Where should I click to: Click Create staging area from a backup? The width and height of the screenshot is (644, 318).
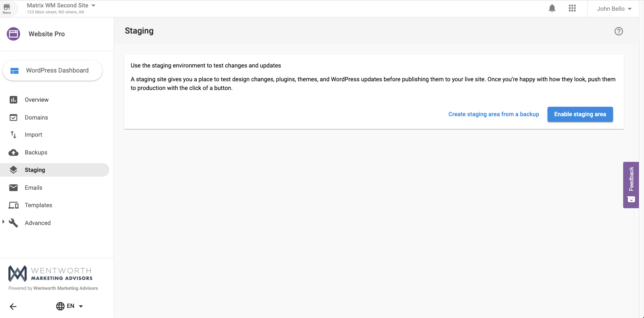click(493, 114)
